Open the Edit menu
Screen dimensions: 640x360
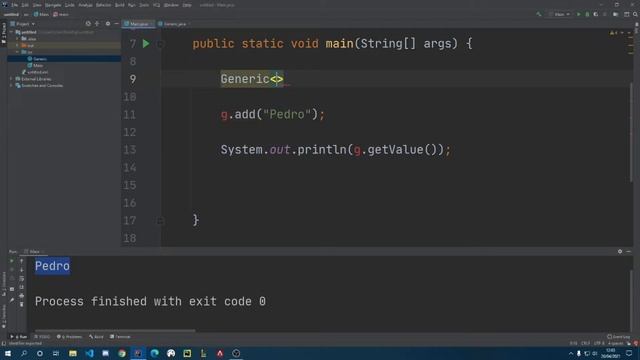coord(25,5)
